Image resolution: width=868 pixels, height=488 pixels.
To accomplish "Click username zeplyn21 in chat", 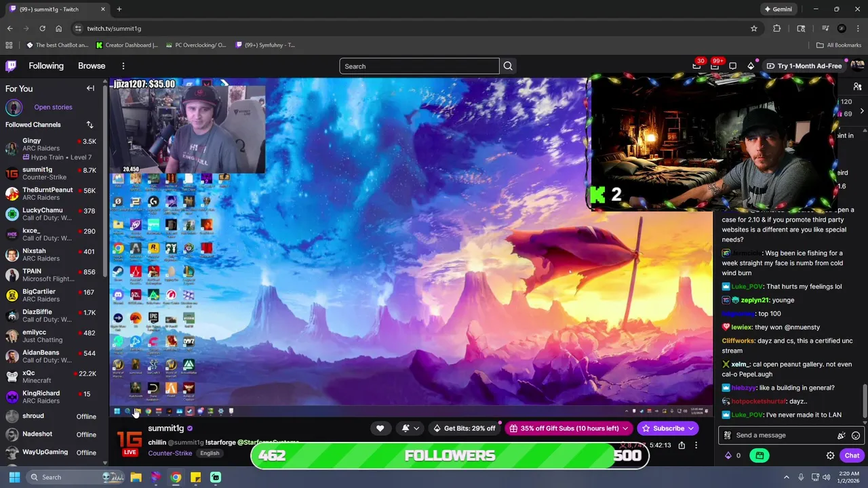I will 755,300.
